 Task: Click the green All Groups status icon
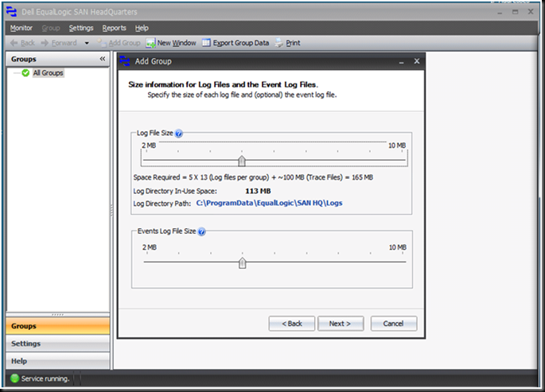(25, 73)
